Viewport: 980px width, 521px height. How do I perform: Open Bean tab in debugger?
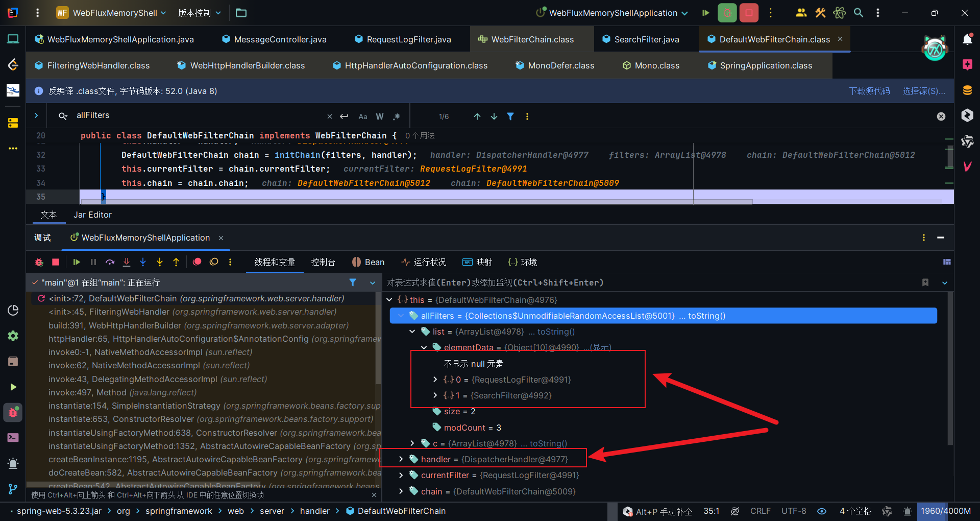[x=368, y=262]
